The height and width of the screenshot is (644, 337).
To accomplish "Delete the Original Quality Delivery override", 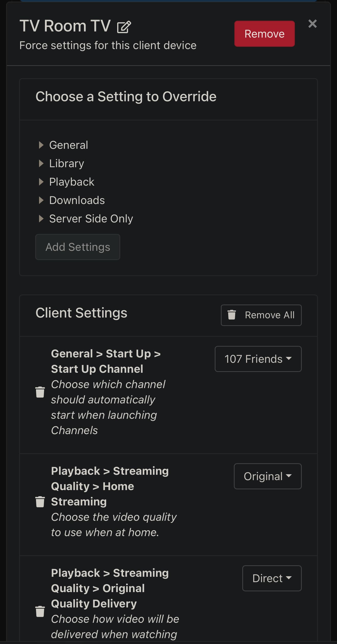I will [40, 611].
